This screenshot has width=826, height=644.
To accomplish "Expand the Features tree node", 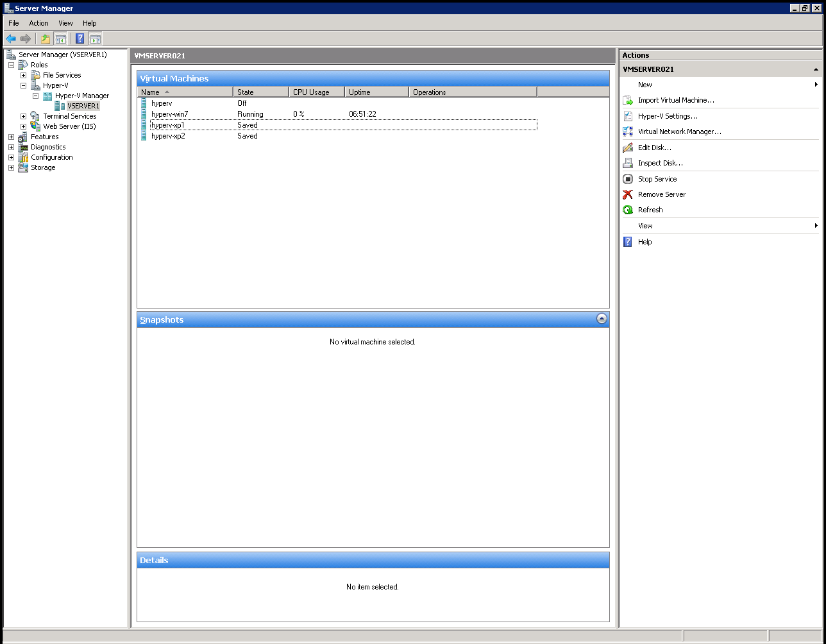I will (x=11, y=137).
